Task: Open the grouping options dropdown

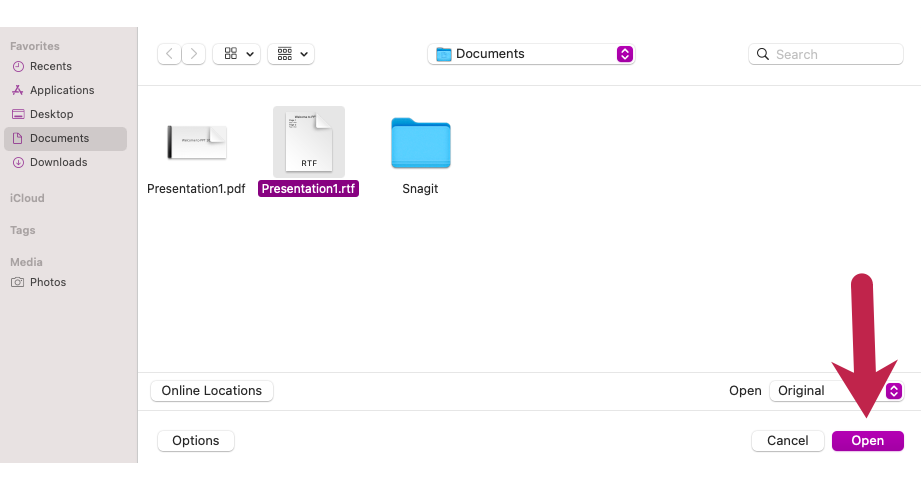Action: click(x=291, y=54)
